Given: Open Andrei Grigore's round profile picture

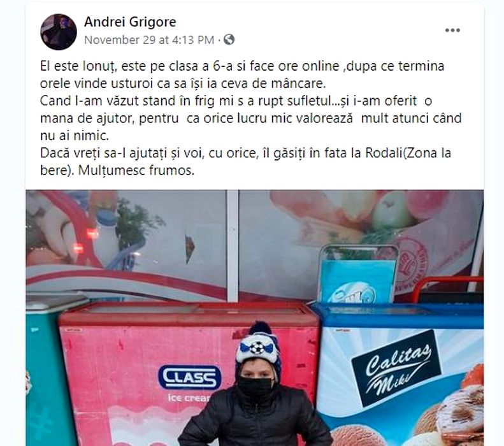Looking at the screenshot, I should pyautogui.click(x=59, y=32).
